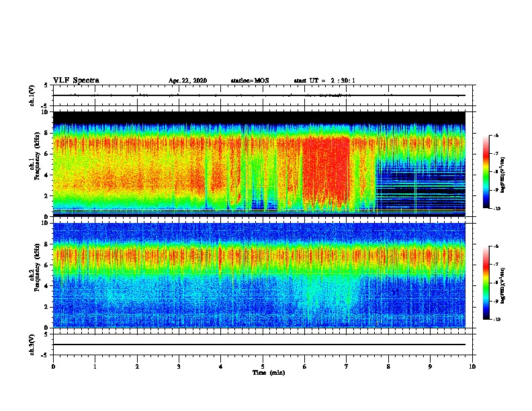Click the 'ch.3(V)' axis label
This screenshot has width=532, height=411.
pos(32,345)
